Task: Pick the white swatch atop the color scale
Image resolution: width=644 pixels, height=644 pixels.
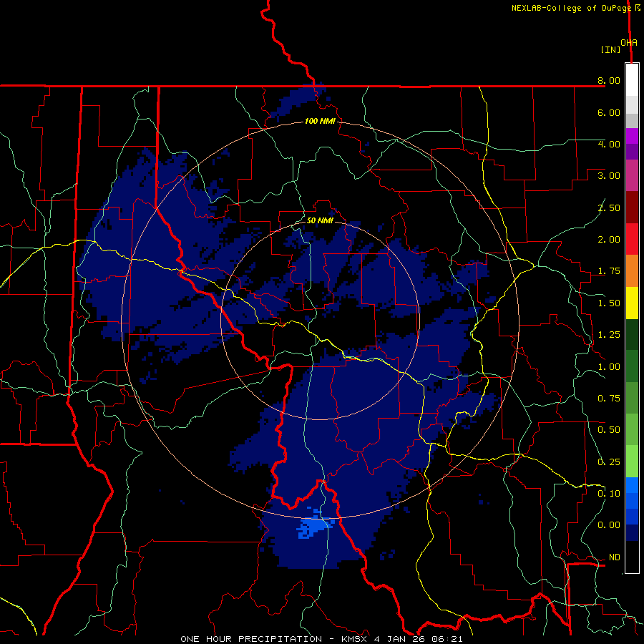Action: click(632, 80)
